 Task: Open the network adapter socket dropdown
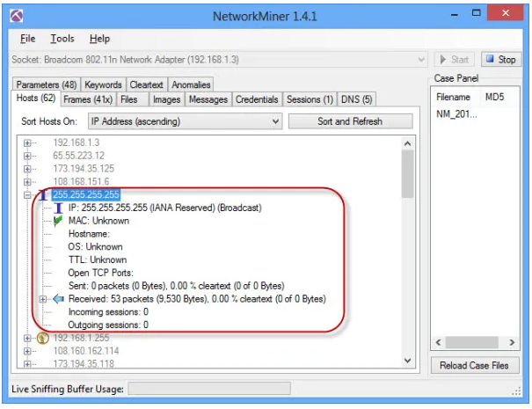pos(422,60)
